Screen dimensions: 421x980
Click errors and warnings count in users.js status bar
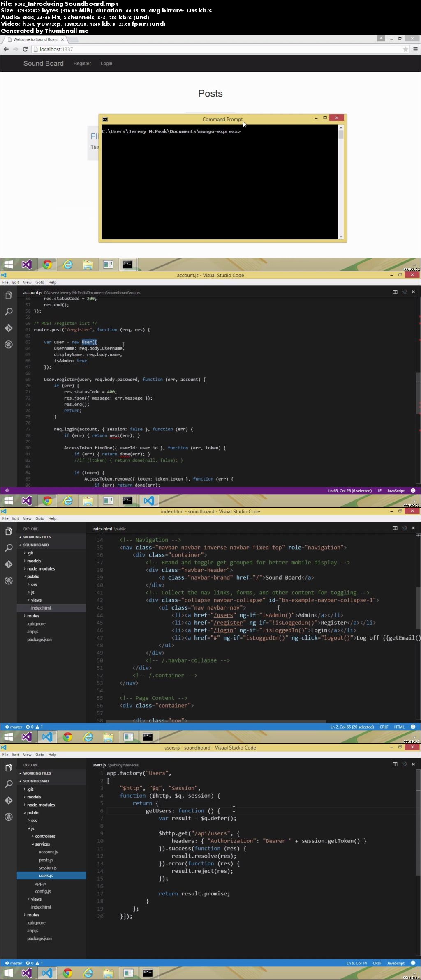[34, 963]
